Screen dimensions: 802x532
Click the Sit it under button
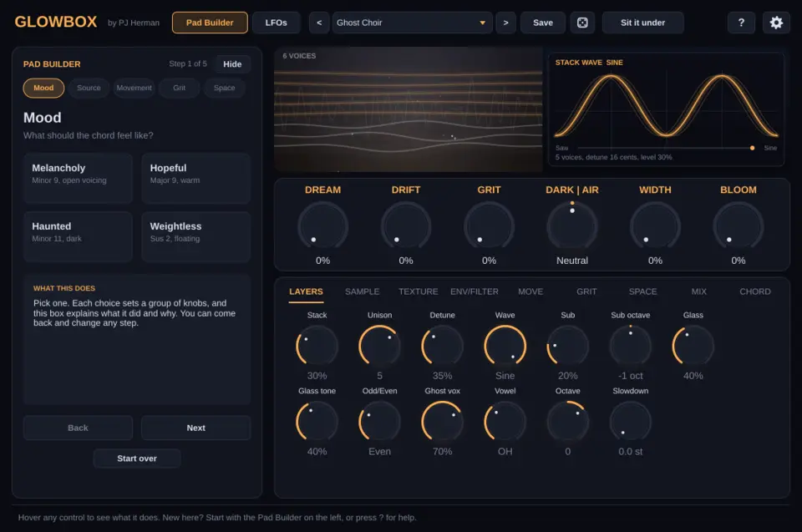click(x=643, y=23)
